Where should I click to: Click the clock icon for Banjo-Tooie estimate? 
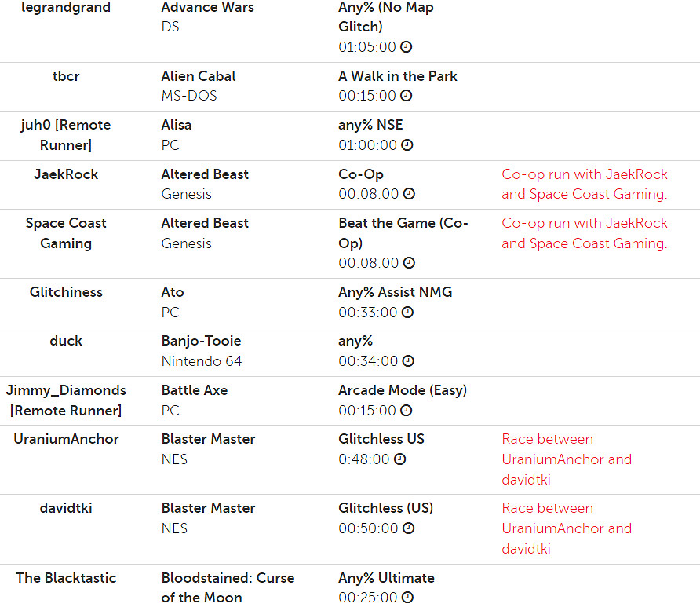coord(407,361)
